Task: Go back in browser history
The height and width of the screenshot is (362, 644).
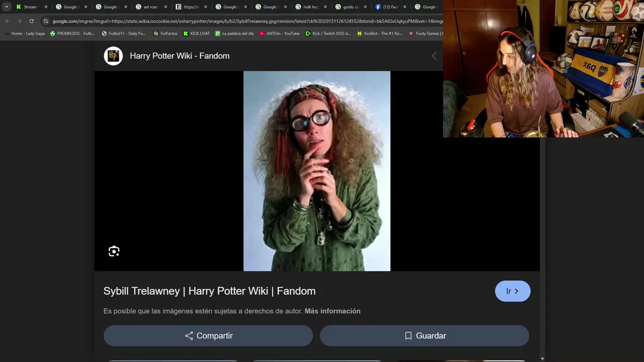Action: pos(7,21)
